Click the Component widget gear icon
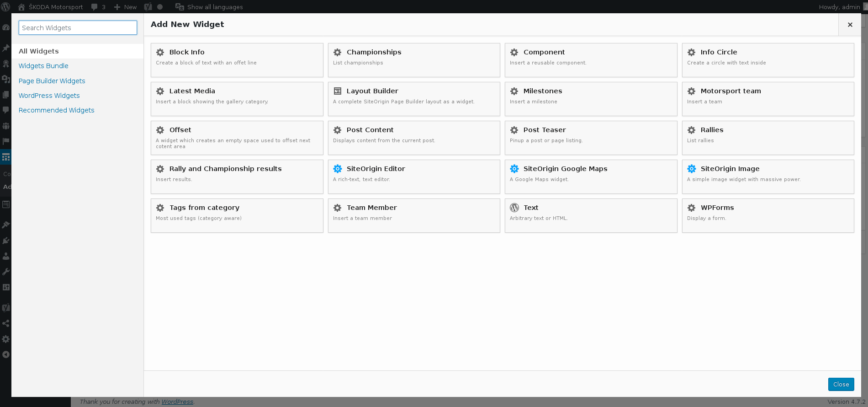868x407 pixels. tap(514, 52)
